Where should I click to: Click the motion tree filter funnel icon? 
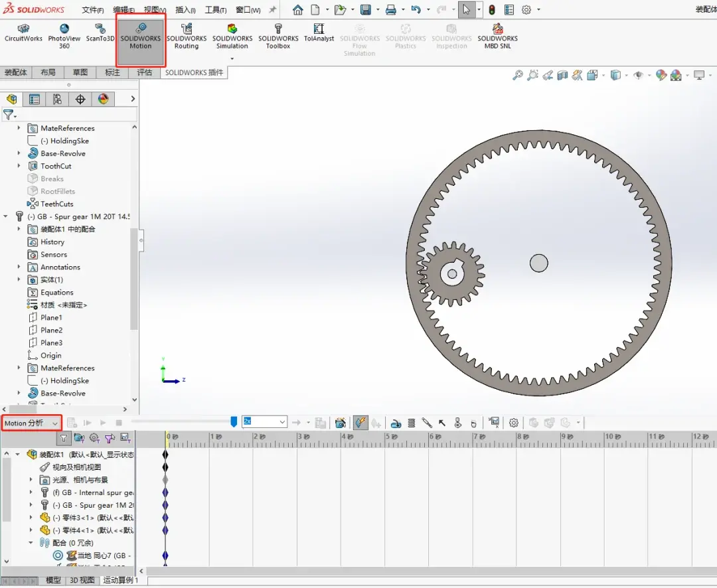click(64, 439)
